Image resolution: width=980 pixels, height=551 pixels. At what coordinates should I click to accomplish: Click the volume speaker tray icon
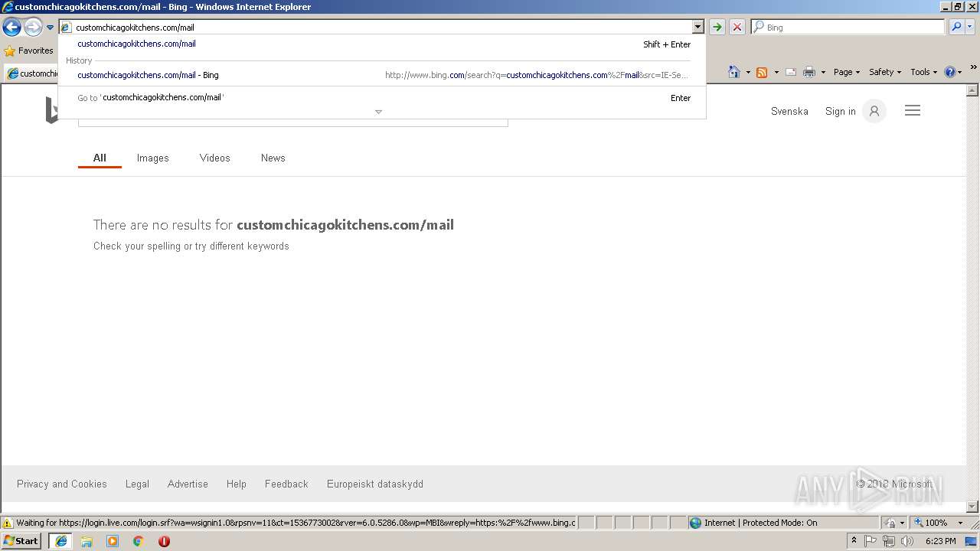tap(907, 541)
